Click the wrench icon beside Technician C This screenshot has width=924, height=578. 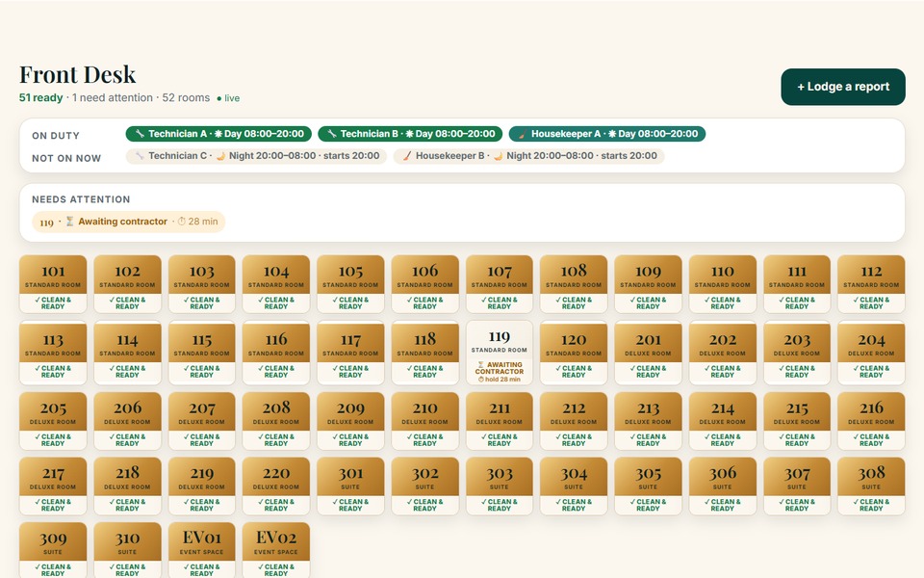(x=140, y=156)
